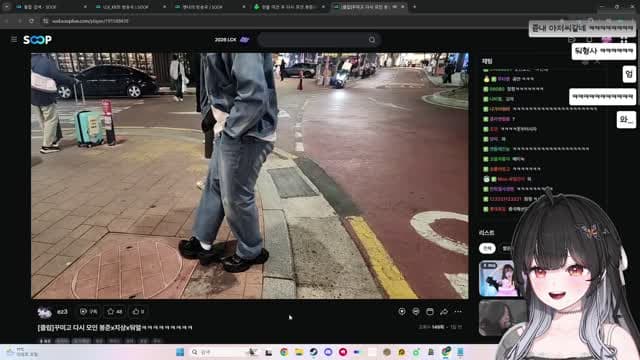Open the streamer profile avatar below the video
Image resolution: width=640 pixels, height=360 pixels.
point(44,312)
